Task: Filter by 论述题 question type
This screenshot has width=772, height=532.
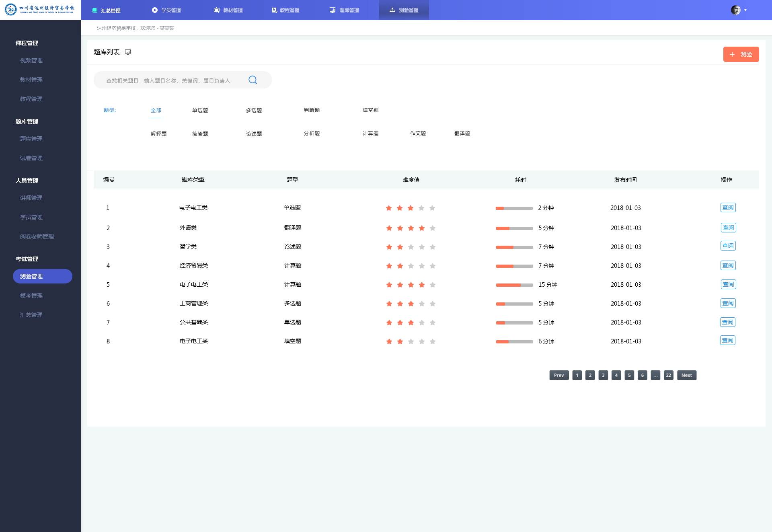Action: pyautogui.click(x=254, y=134)
